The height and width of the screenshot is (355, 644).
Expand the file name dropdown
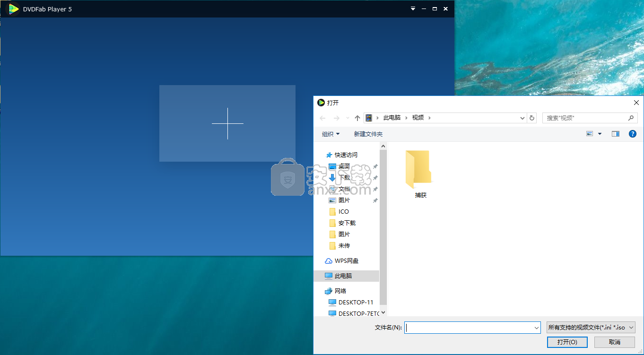[x=537, y=327]
